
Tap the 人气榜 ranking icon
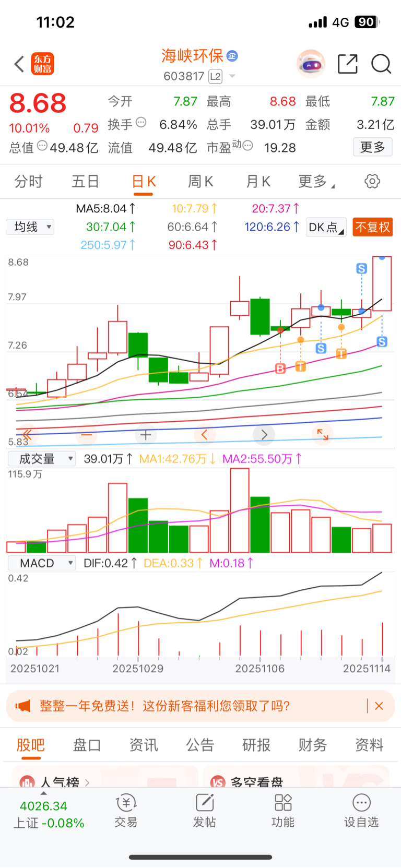(27, 782)
